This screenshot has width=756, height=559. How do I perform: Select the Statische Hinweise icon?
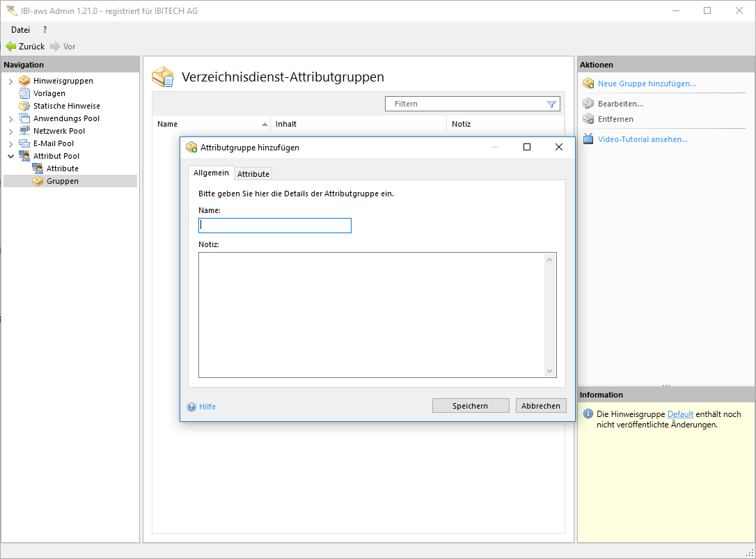[24, 106]
